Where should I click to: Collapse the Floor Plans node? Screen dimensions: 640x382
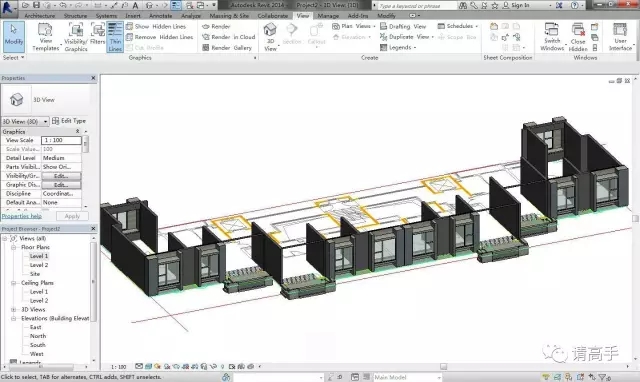click(13, 247)
